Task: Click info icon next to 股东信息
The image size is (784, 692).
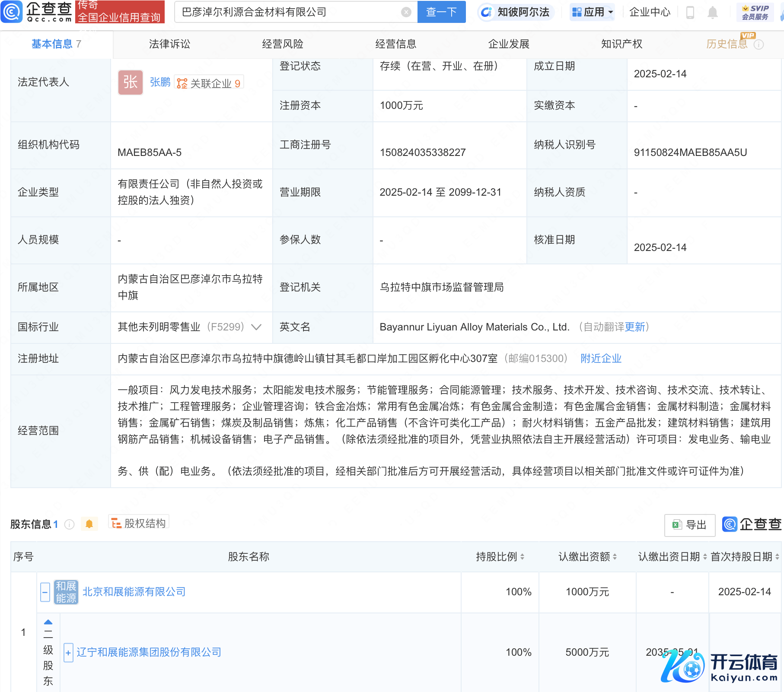Action: pos(69,524)
